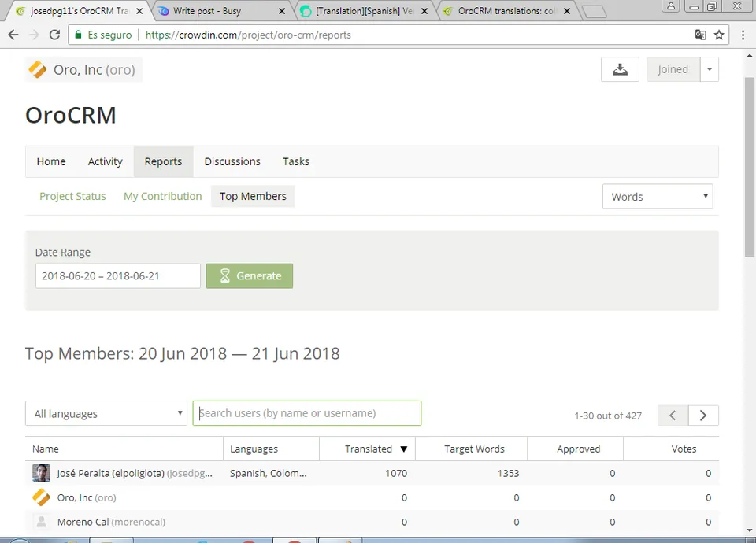
Task: Open the Chrome three-dot menu
Action: [x=743, y=35]
